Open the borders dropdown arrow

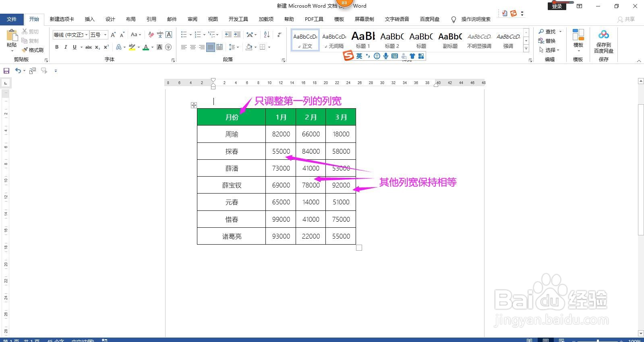point(269,47)
